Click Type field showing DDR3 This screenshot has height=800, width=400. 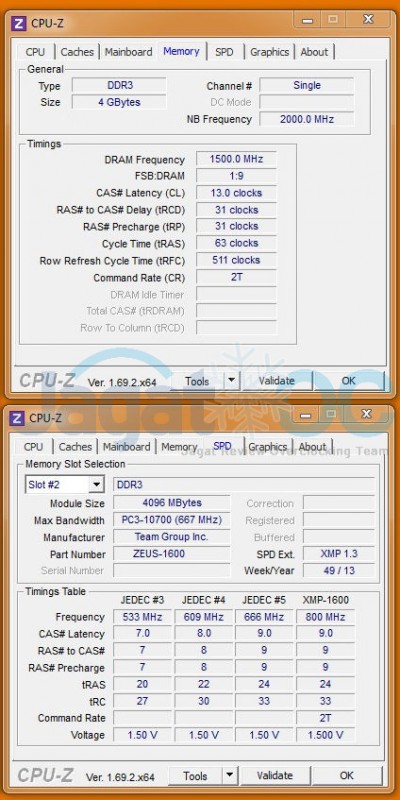tap(119, 85)
